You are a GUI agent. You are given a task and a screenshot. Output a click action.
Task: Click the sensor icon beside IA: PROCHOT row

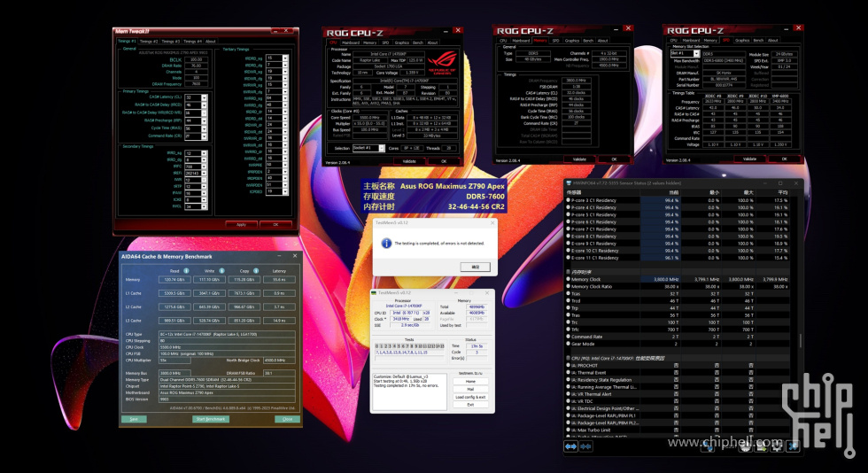point(568,366)
